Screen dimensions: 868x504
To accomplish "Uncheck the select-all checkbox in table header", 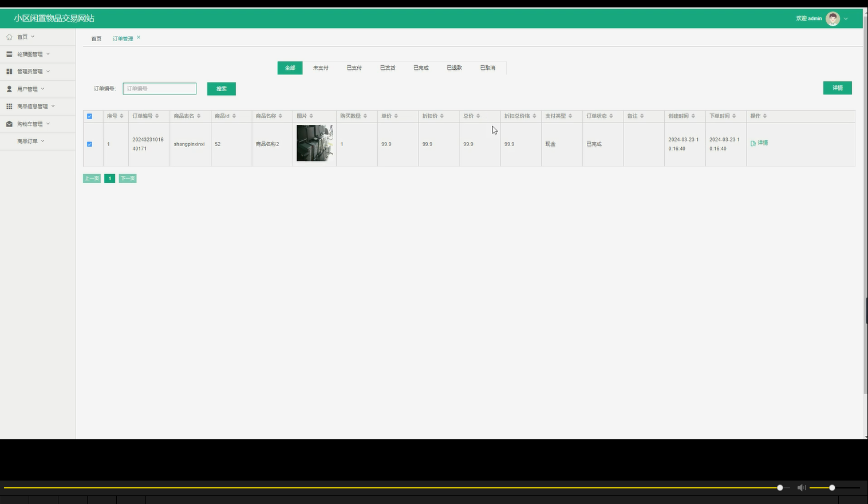I will tap(89, 116).
